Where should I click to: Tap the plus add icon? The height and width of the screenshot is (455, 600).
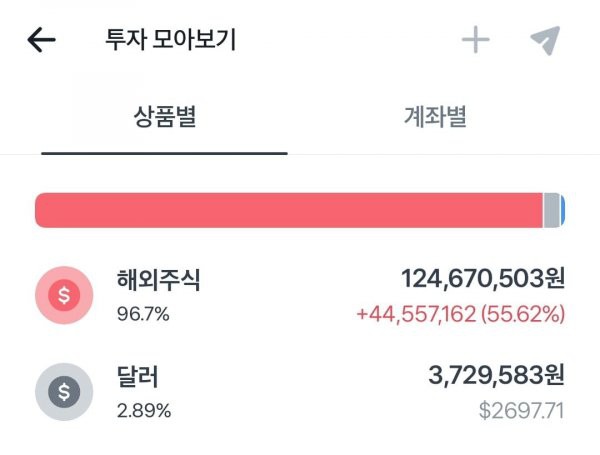coord(476,39)
